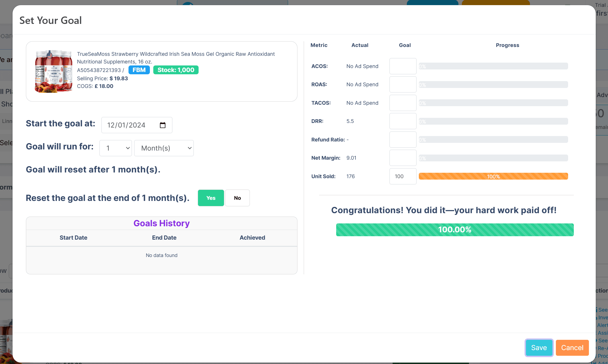Expand the Month(s) period dropdown
Viewport: 608px width, 364px height.
pos(164,148)
